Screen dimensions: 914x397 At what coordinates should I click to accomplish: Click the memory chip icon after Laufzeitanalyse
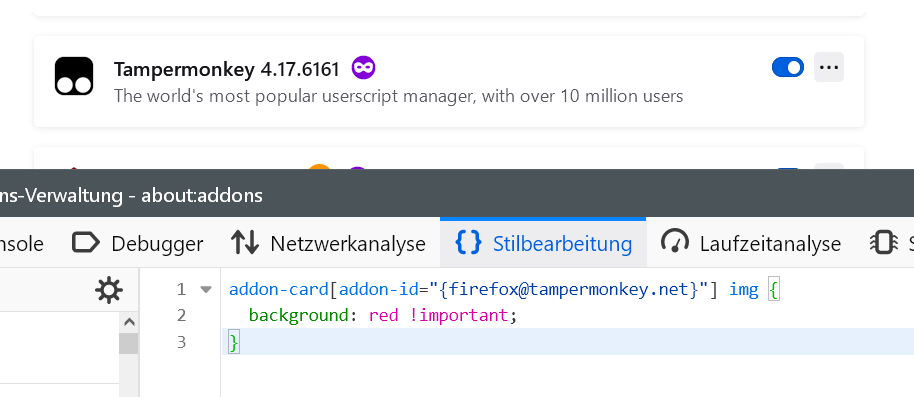883,243
